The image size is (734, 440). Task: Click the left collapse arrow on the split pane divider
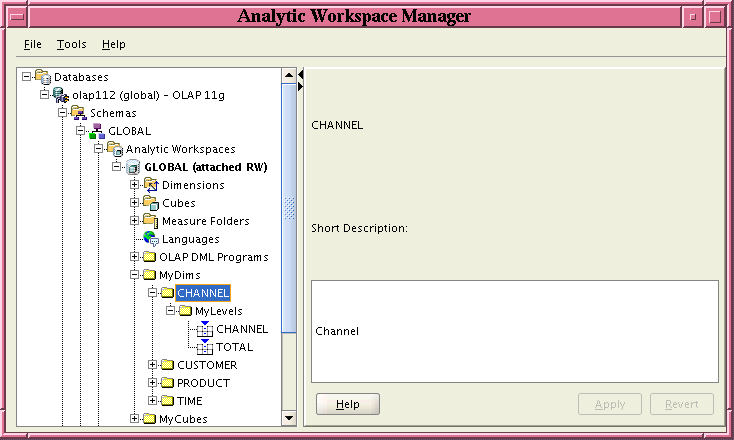tap(301, 72)
